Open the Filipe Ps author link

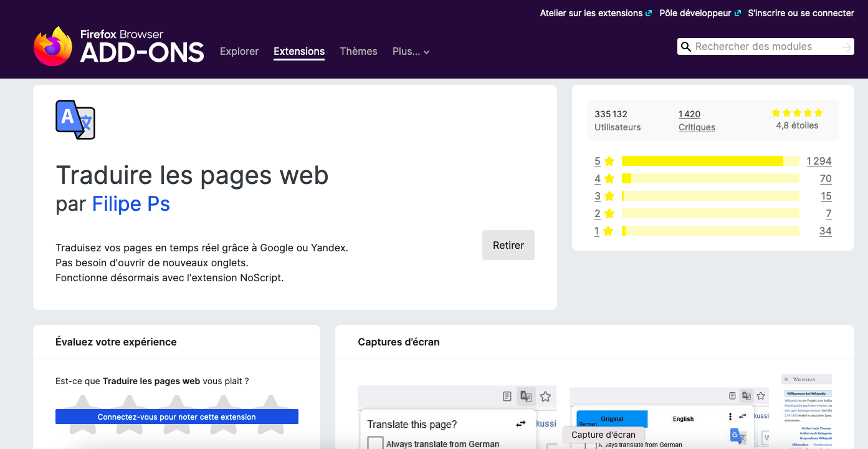[x=131, y=204]
